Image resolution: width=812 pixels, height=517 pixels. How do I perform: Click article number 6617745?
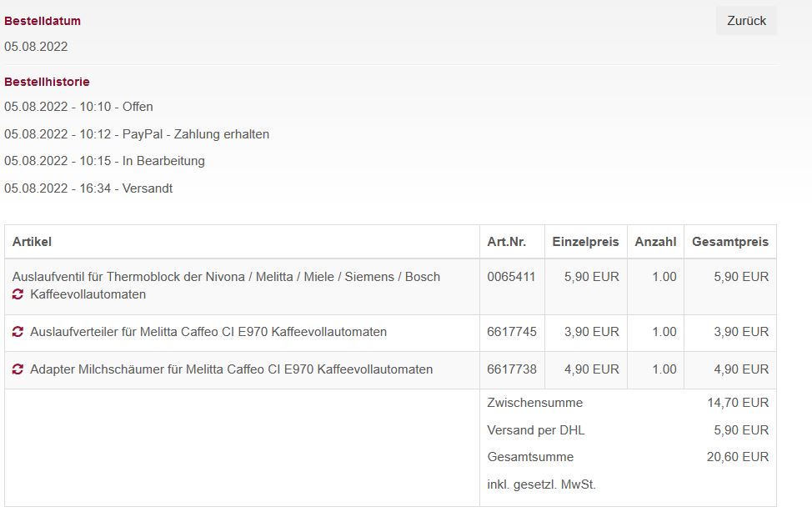pyautogui.click(x=512, y=332)
